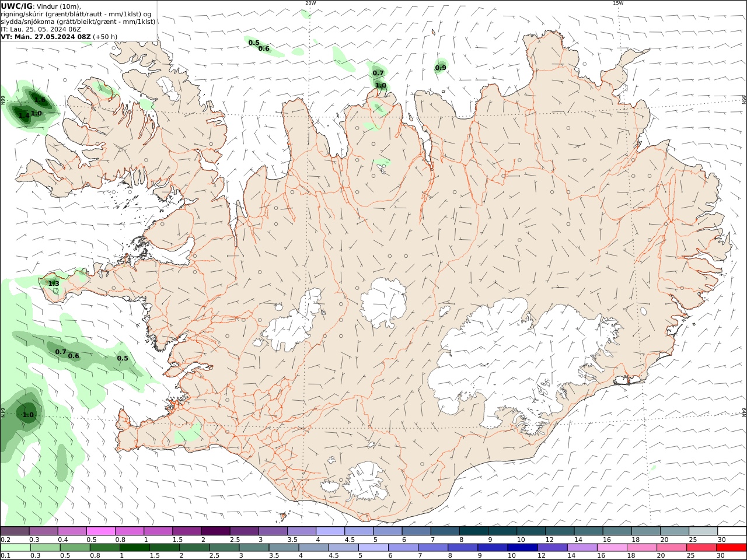Image resolution: width=747 pixels, height=560 pixels.
Task: Click the '0.2' label in the upper legend row
Action: 5,540
